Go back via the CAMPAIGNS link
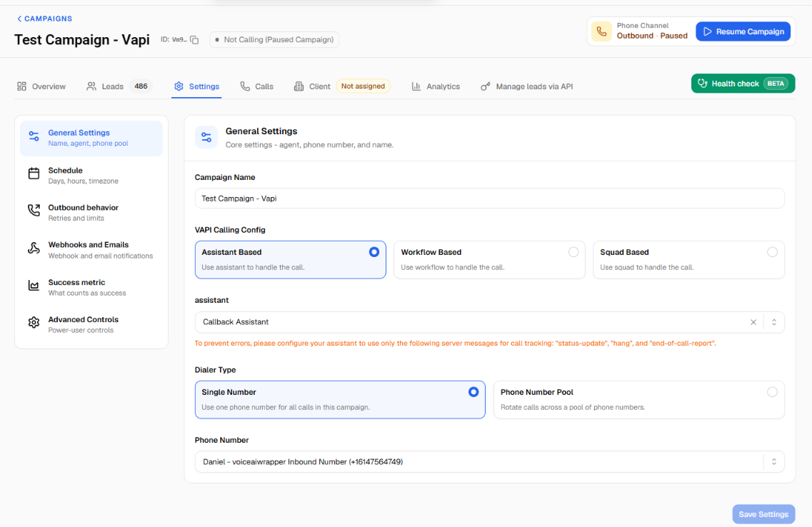Screen dimensions: 812x527 [x=44, y=19]
